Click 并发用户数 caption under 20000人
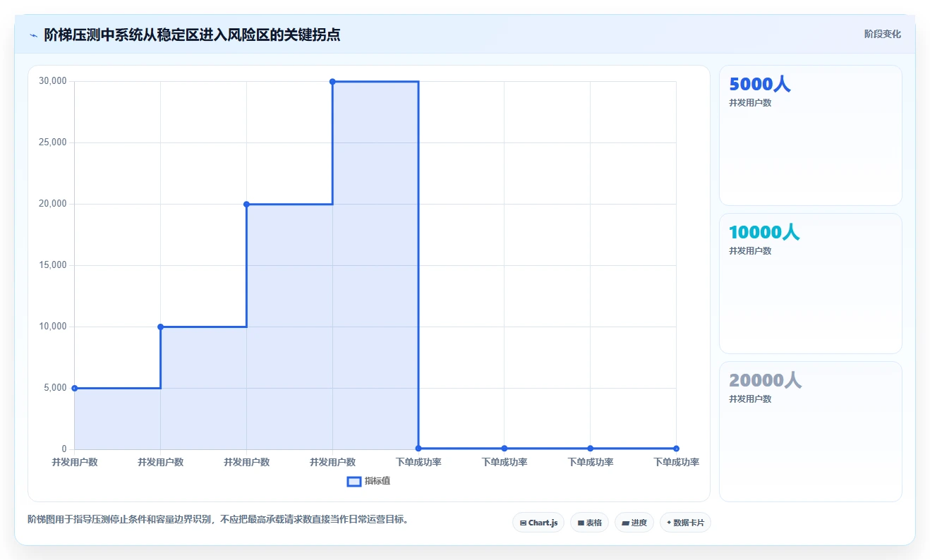Screen dimensions: 930x560 (x=750, y=399)
